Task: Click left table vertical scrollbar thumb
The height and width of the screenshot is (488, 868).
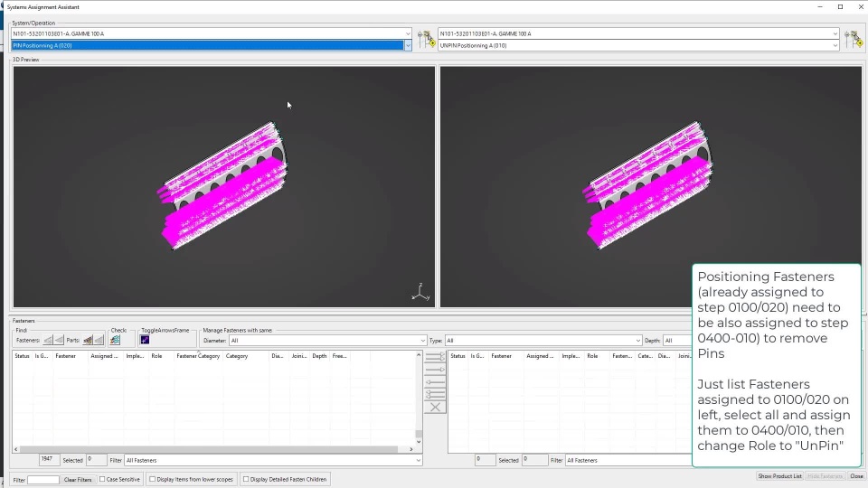Action: pos(419,434)
